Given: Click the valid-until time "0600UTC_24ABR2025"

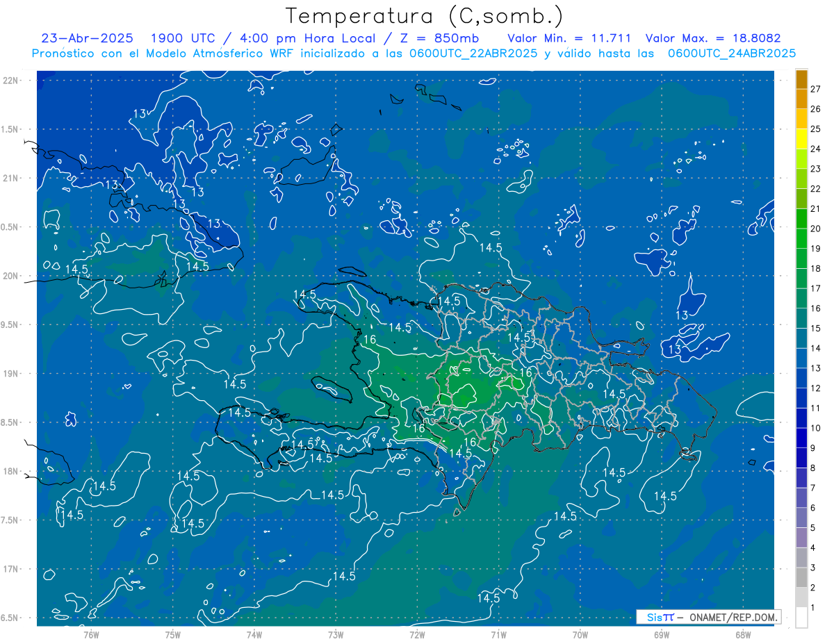Looking at the screenshot, I should (x=732, y=53).
